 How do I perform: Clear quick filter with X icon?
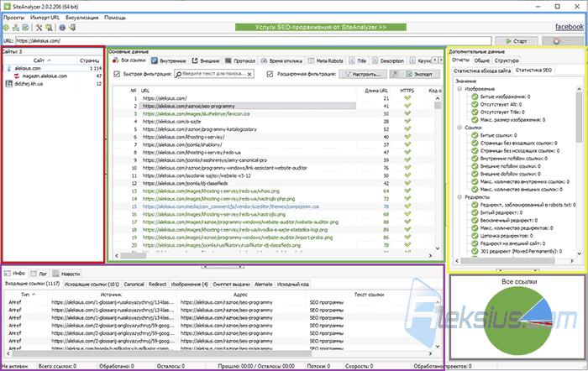(x=249, y=74)
